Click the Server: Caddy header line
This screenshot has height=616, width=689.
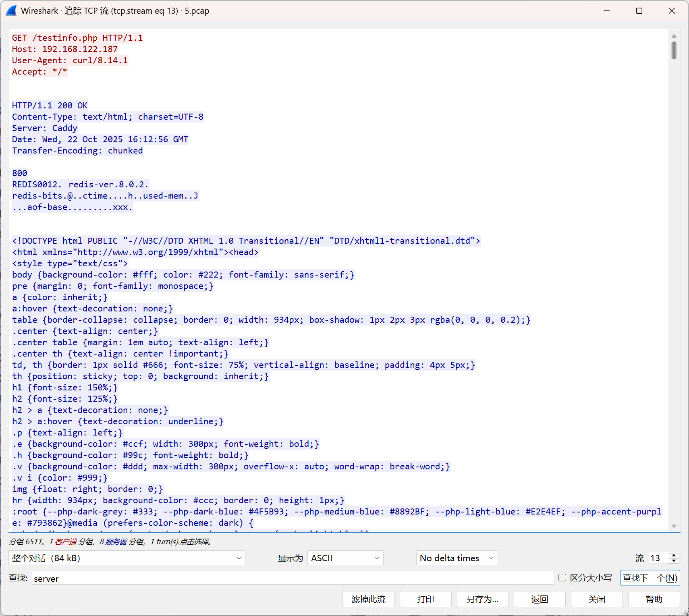pyautogui.click(x=45, y=128)
